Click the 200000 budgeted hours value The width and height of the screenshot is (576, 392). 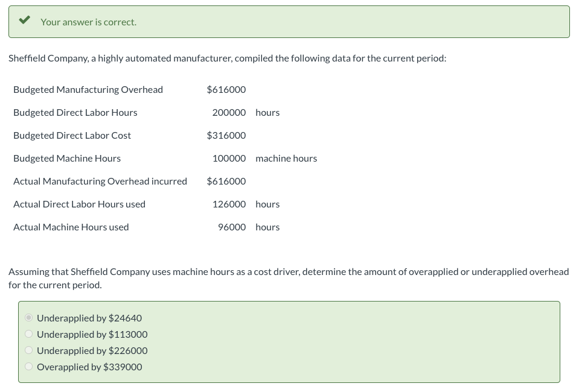point(229,113)
